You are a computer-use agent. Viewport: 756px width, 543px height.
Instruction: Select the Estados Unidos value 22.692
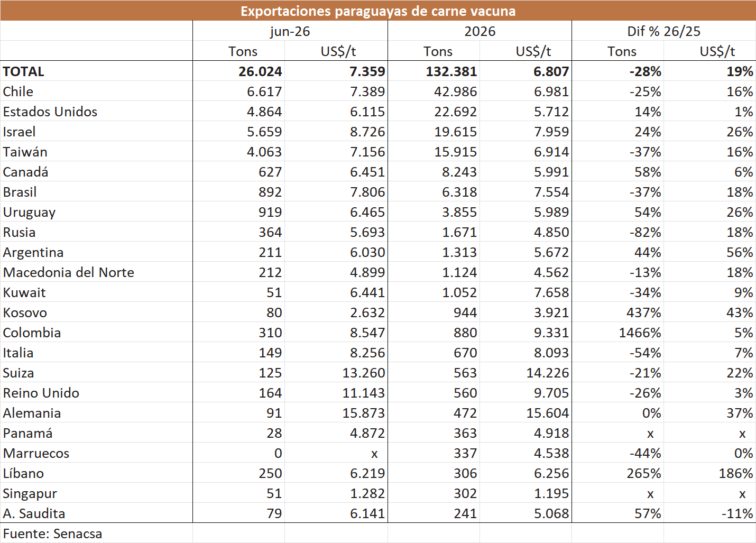[456, 112]
